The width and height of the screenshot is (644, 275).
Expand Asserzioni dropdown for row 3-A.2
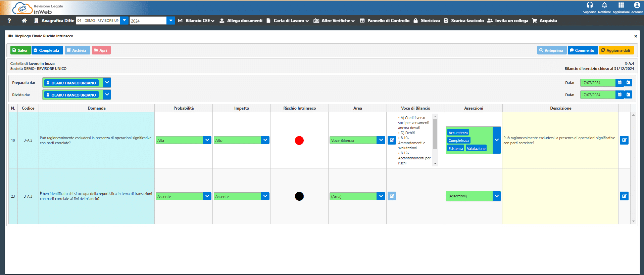(497, 140)
